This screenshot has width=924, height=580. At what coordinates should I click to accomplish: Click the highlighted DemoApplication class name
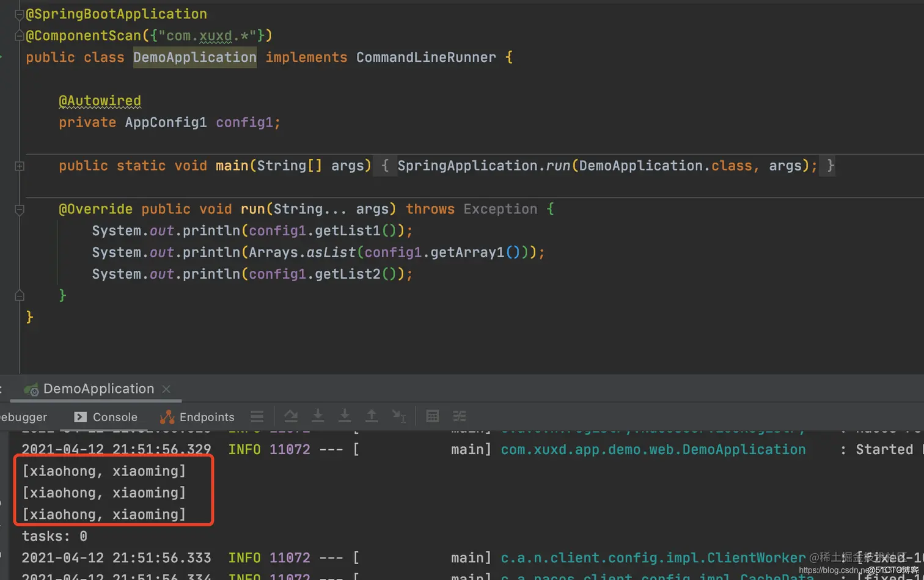[195, 57]
